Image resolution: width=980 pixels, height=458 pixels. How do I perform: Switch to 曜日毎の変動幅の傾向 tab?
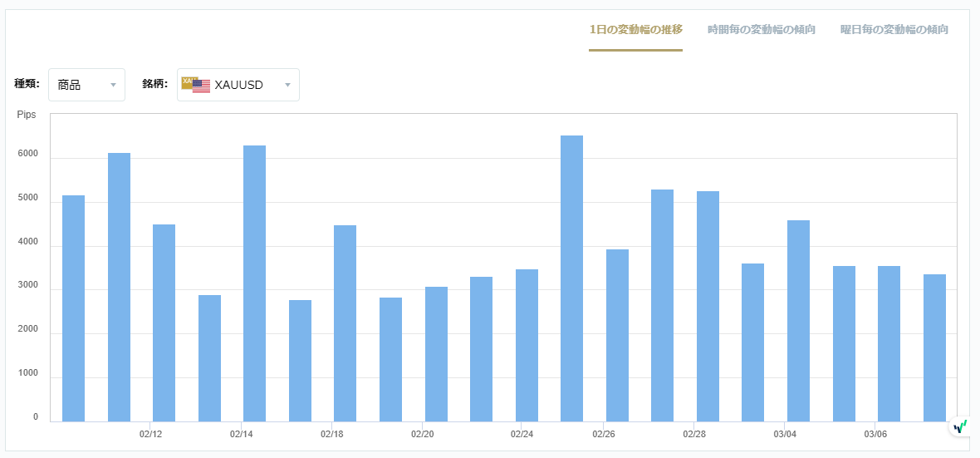894,29
